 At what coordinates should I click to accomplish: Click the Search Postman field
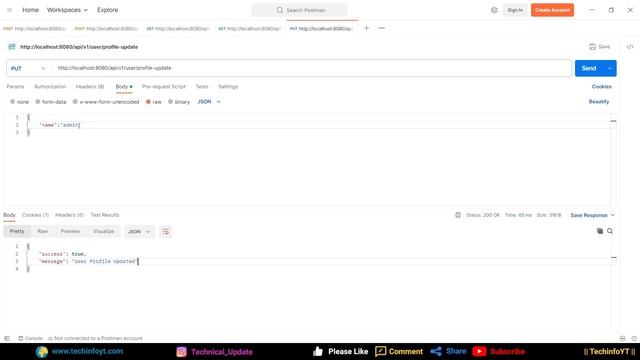[x=299, y=10]
